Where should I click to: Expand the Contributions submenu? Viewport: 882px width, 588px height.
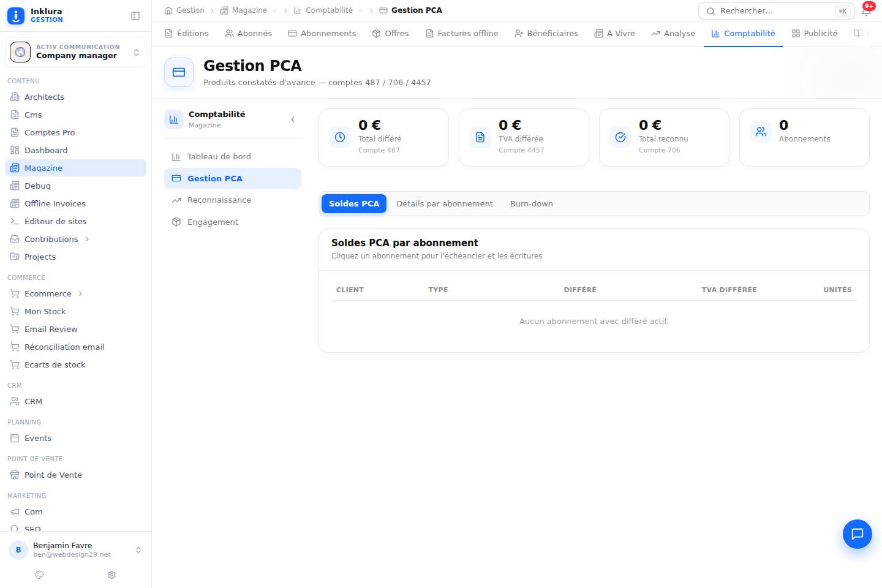[87, 239]
